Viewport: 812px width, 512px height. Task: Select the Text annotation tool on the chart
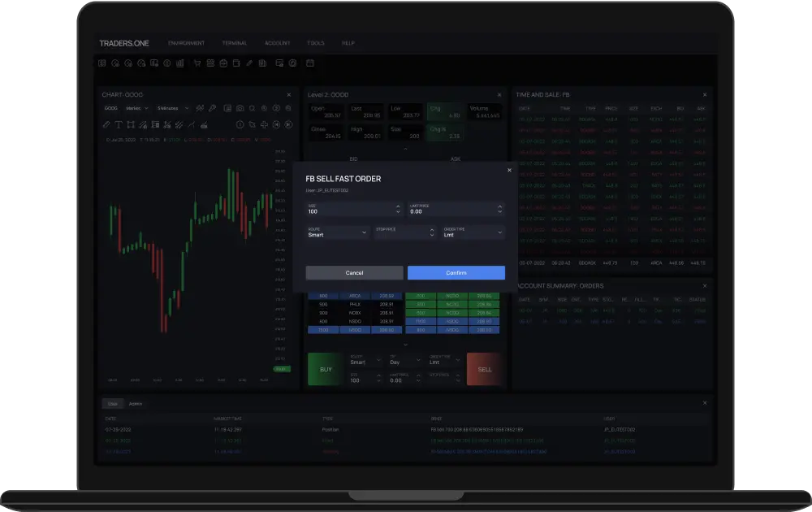click(x=119, y=124)
